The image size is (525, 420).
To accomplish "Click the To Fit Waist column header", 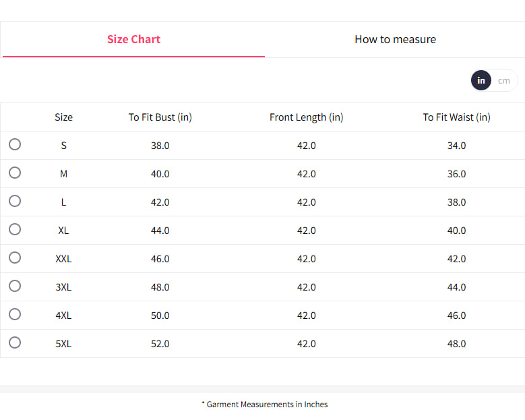I will pos(456,117).
